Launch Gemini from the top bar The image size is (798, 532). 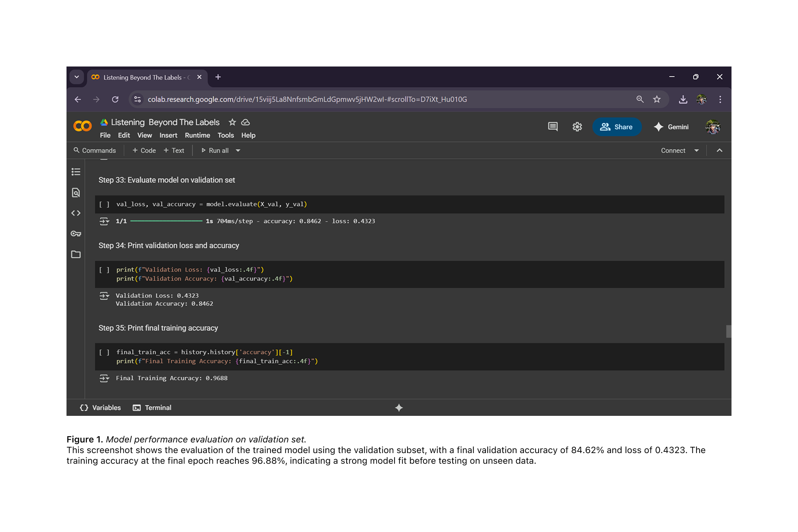(671, 127)
